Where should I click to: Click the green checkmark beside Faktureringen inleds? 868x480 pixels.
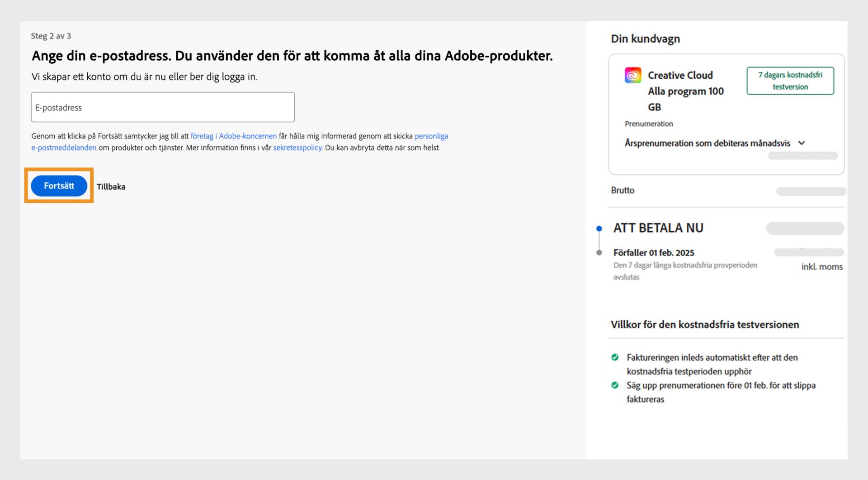pyautogui.click(x=615, y=357)
